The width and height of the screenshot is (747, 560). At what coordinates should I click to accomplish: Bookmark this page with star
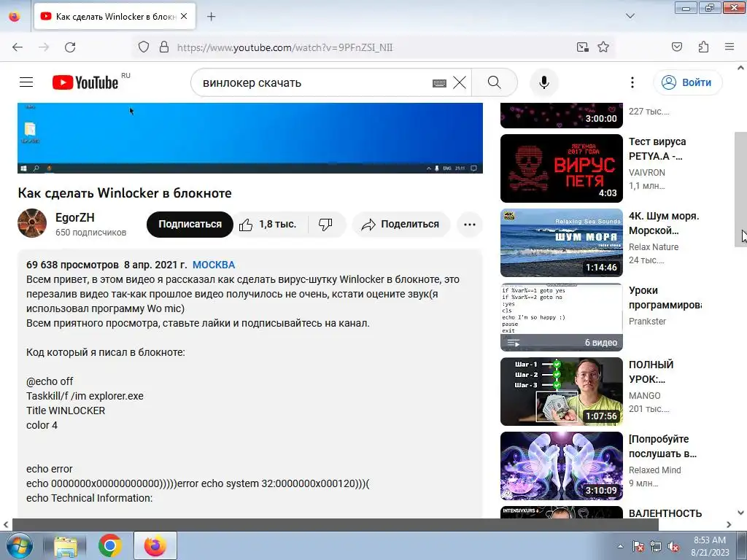(603, 47)
